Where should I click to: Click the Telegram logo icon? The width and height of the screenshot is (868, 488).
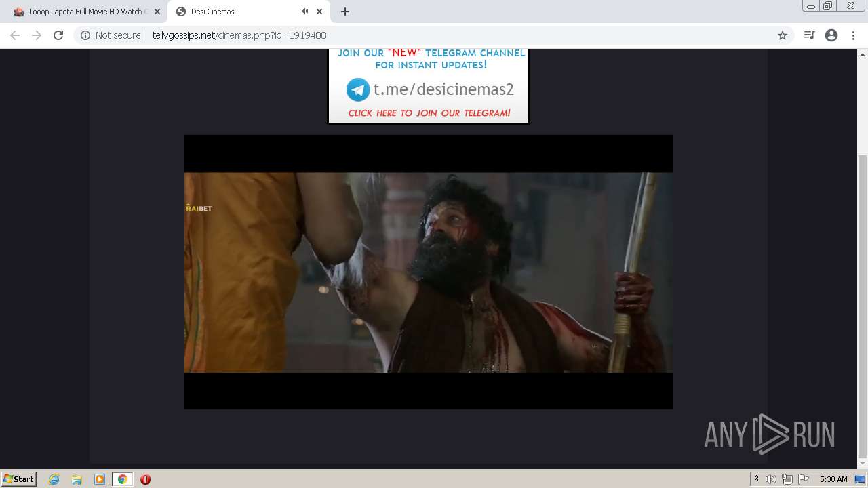point(358,89)
